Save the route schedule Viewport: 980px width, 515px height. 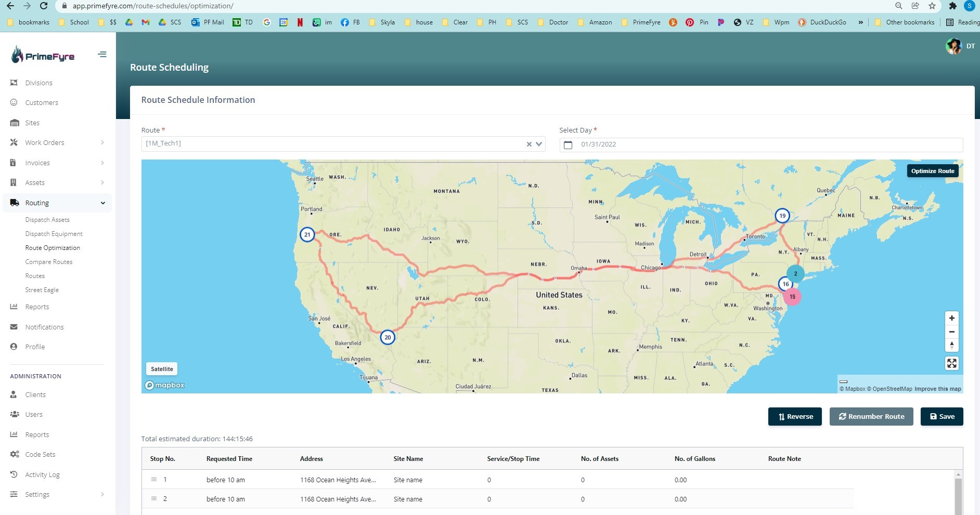point(942,416)
